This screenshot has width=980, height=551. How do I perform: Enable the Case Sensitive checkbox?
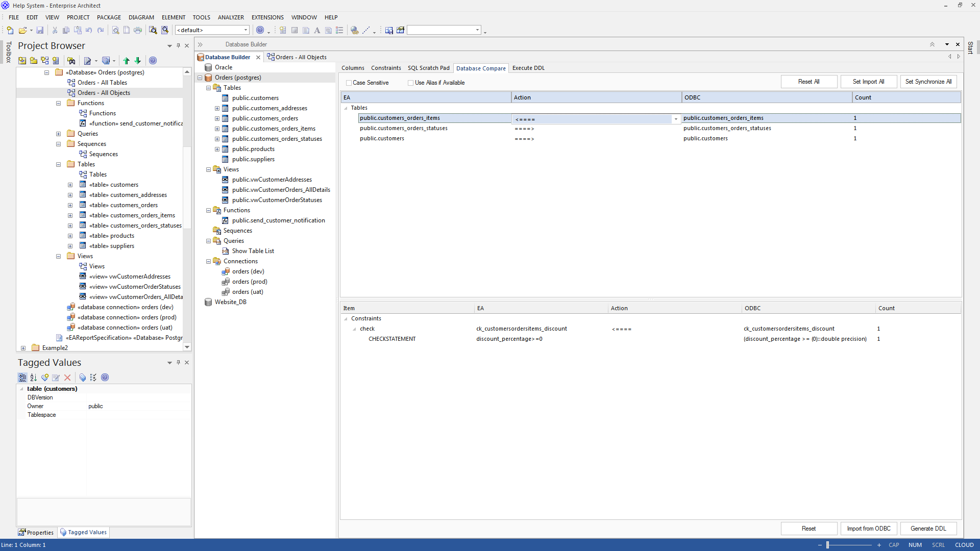pos(349,83)
